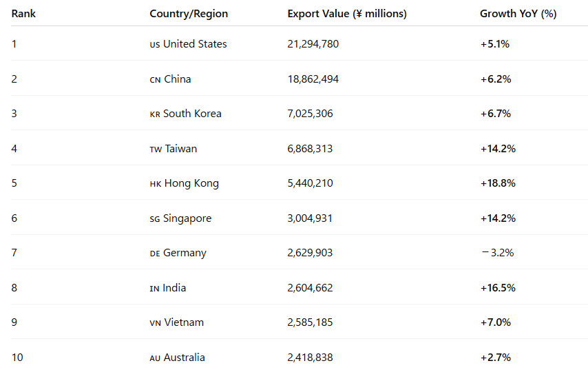Click the IN code beside India
This screenshot has height=381, width=588.
[x=154, y=289]
